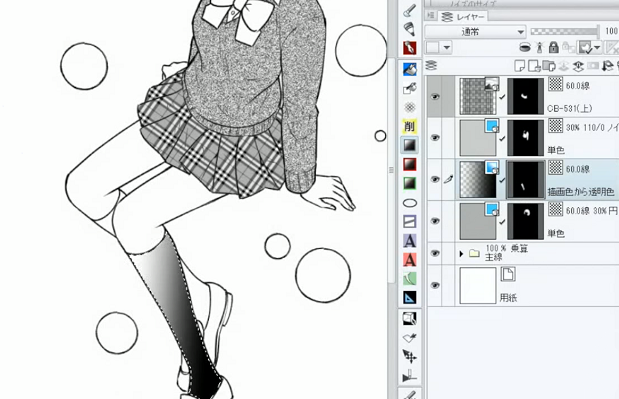Adjust the layer opacity slider

(x=564, y=31)
